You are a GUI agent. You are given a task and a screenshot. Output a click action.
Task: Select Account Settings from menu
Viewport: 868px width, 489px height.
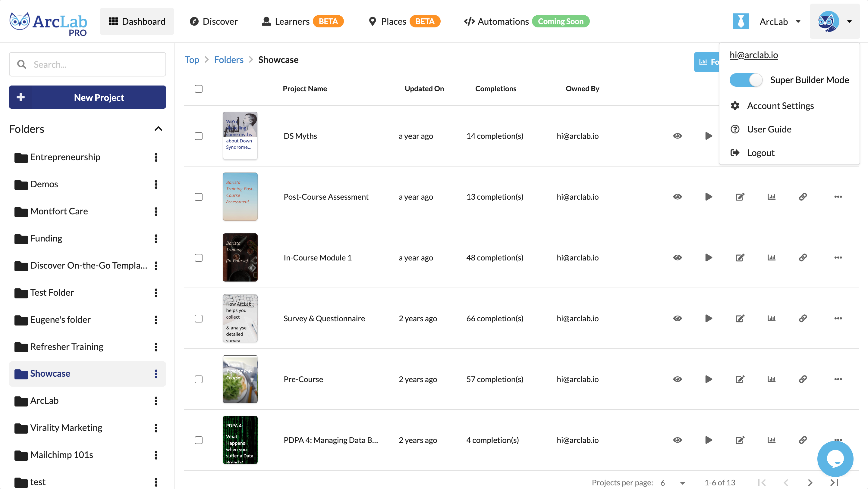[772, 106]
